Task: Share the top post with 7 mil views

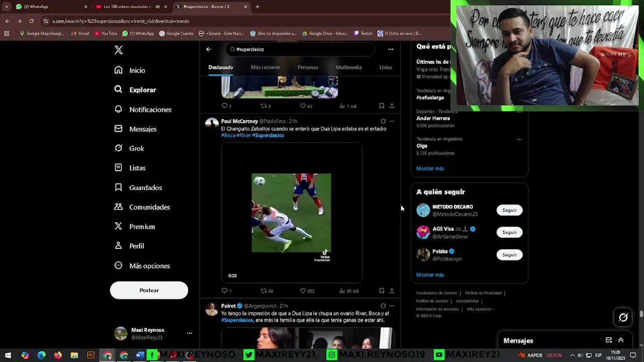Action: [x=392, y=106]
